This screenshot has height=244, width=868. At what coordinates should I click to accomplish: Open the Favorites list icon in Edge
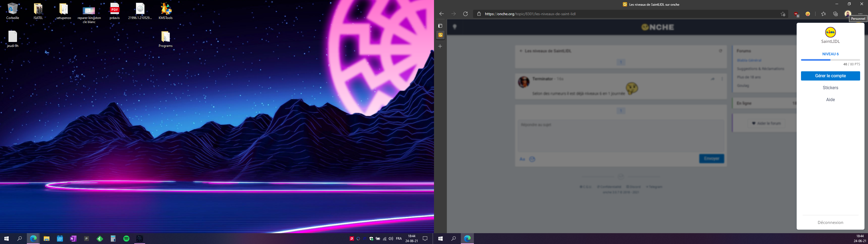824,14
